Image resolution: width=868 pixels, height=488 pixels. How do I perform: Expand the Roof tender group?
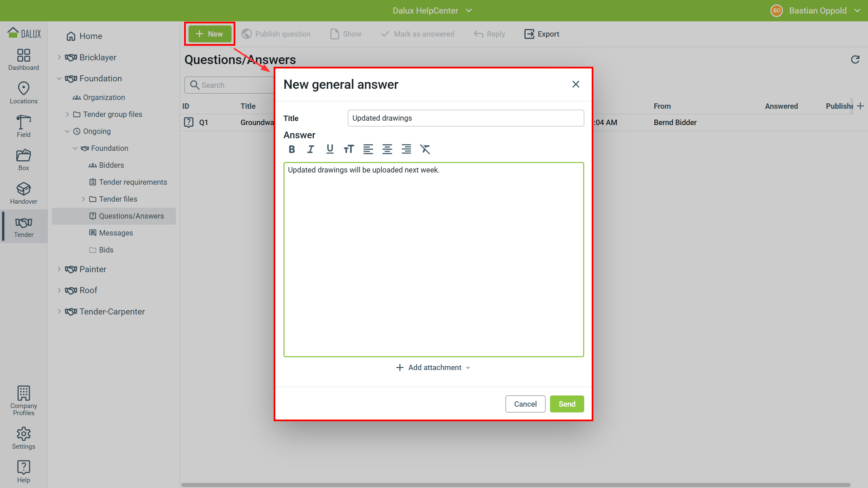pos(59,290)
